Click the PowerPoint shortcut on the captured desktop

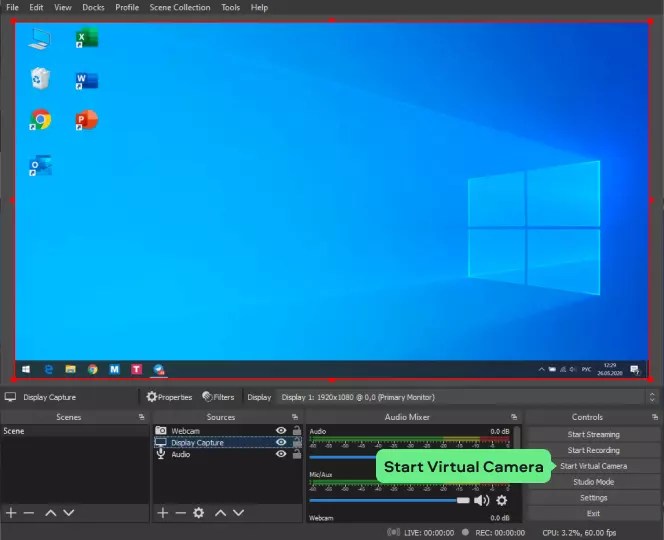point(87,120)
